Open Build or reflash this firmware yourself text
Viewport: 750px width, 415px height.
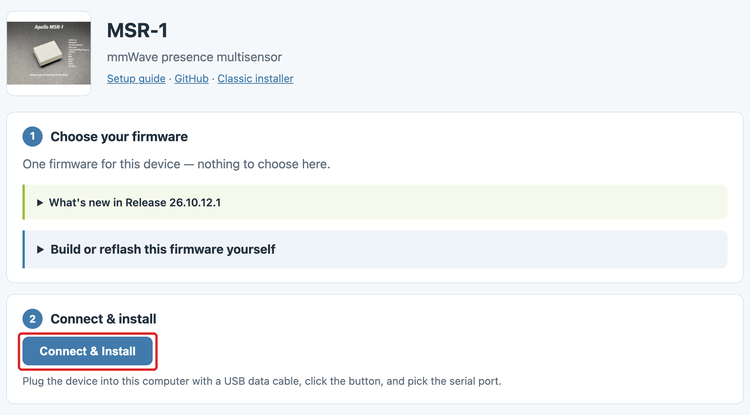click(x=163, y=250)
